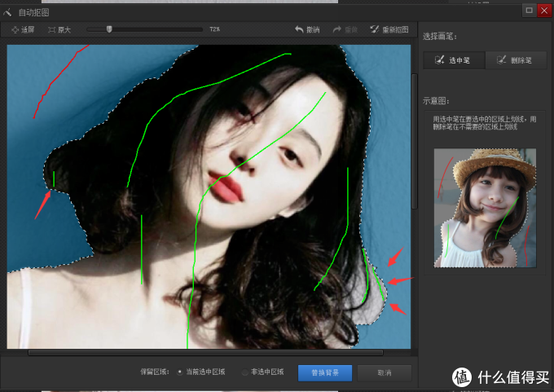Choose the 当前选中区域 radio option

coord(180,372)
